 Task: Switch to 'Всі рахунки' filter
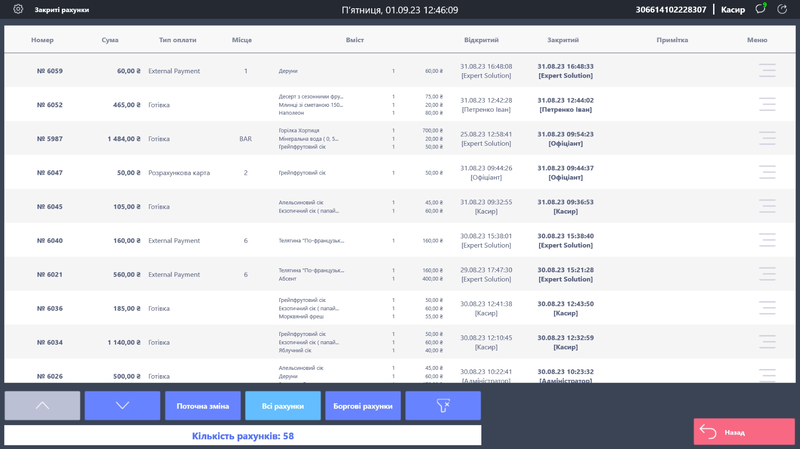[283, 406]
